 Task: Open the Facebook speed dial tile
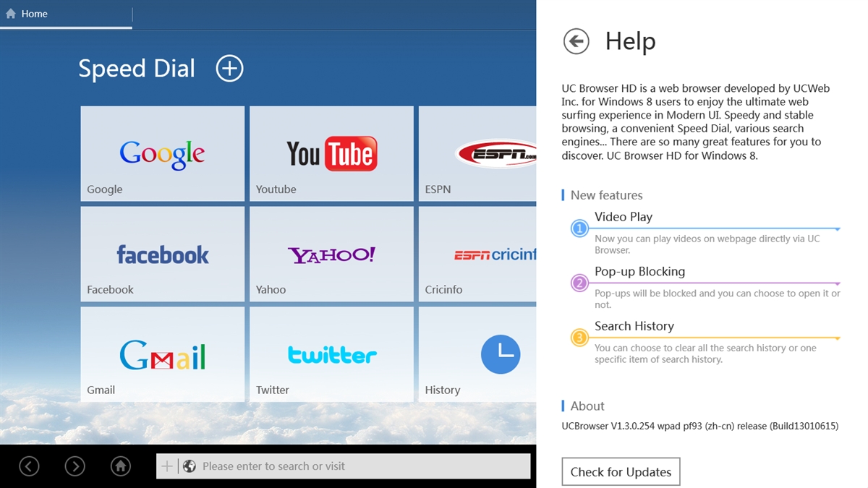pos(163,254)
